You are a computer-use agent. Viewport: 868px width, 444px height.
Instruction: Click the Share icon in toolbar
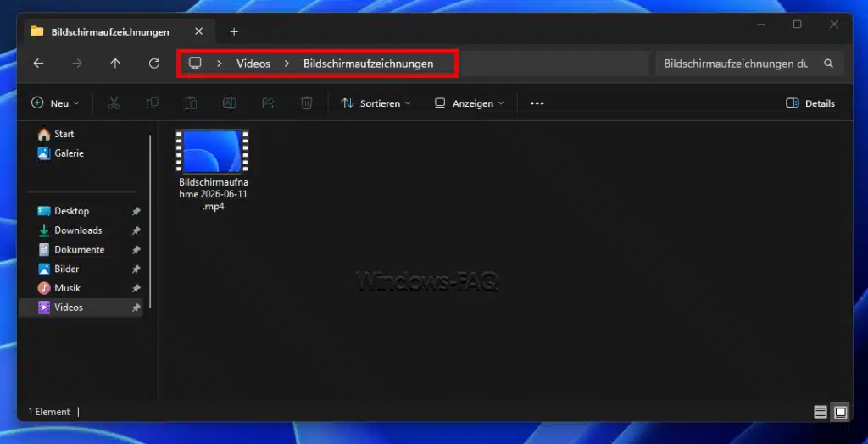268,103
